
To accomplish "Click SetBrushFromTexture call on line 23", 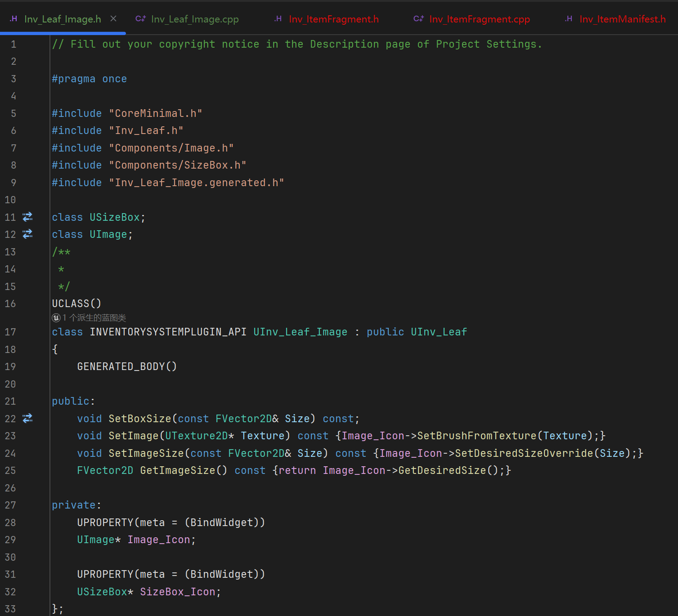I will 477,436.
